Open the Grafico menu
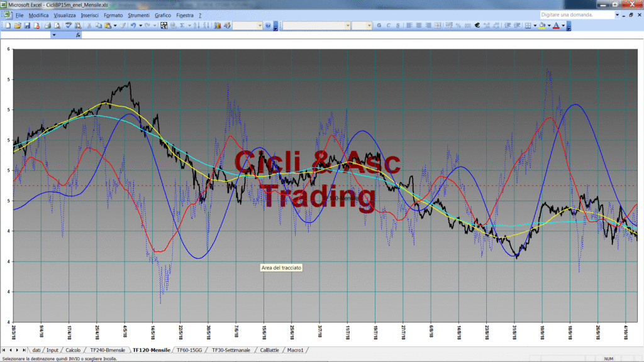 pos(163,15)
